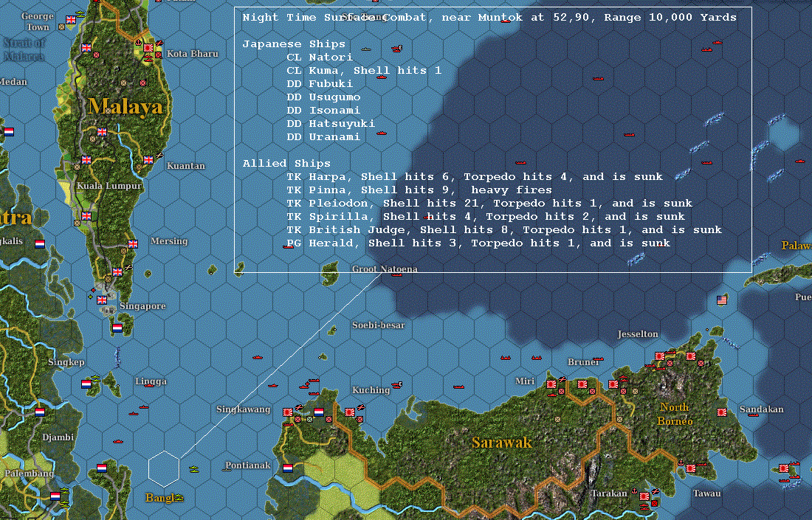The height and width of the screenshot is (520, 812).
Task: Select the Sarawak region name
Action: coord(502,443)
